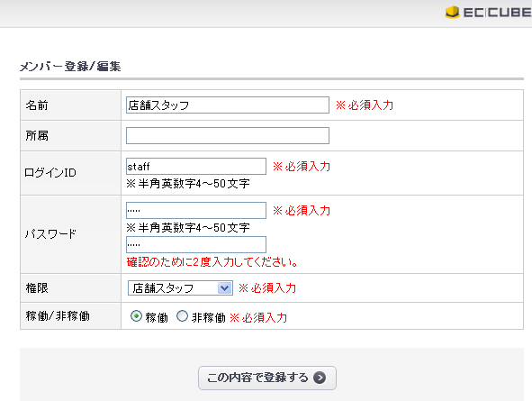Viewport: 532px width, 401px height.
Task: Click 半角英数字4～50文字 hint under password
Action: click(x=188, y=227)
